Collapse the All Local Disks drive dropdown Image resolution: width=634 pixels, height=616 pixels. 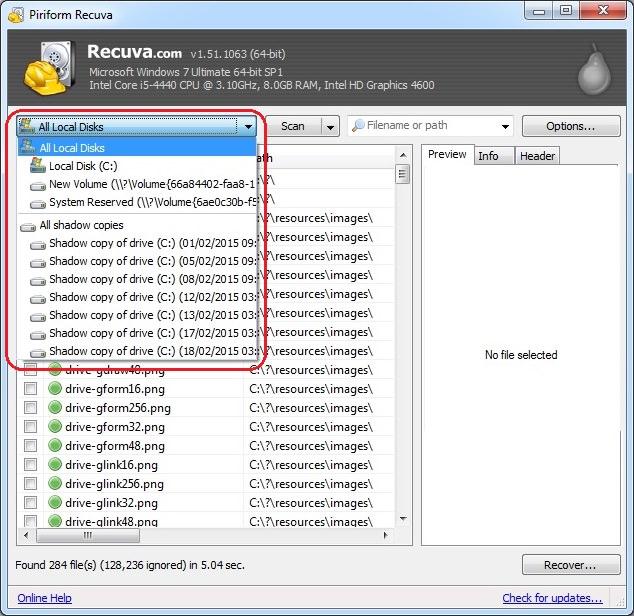[248, 127]
